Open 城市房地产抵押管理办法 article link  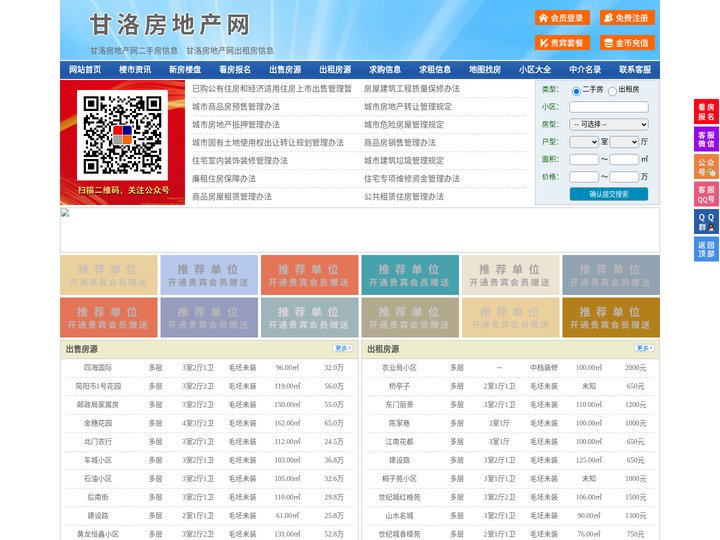(236, 125)
